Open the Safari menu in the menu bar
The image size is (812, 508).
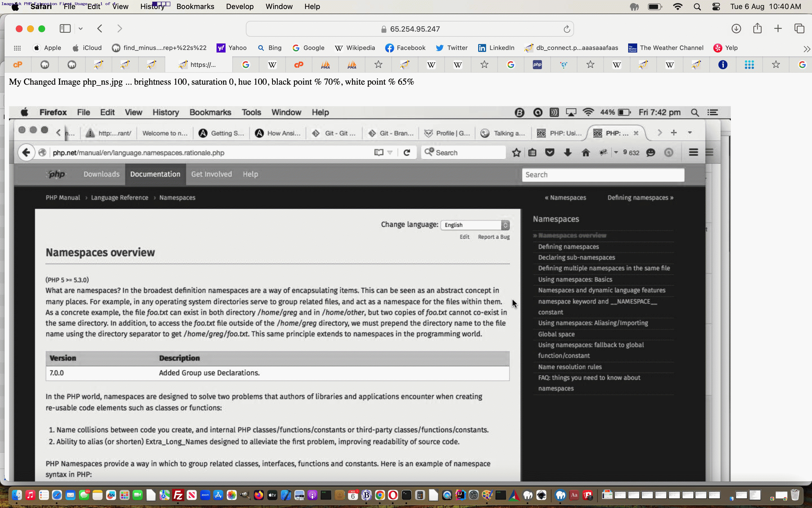tap(41, 6)
